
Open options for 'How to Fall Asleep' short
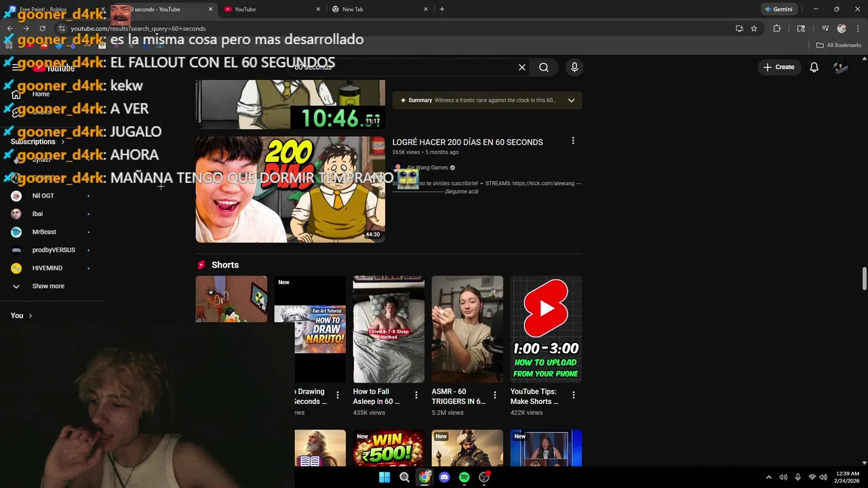(416, 395)
